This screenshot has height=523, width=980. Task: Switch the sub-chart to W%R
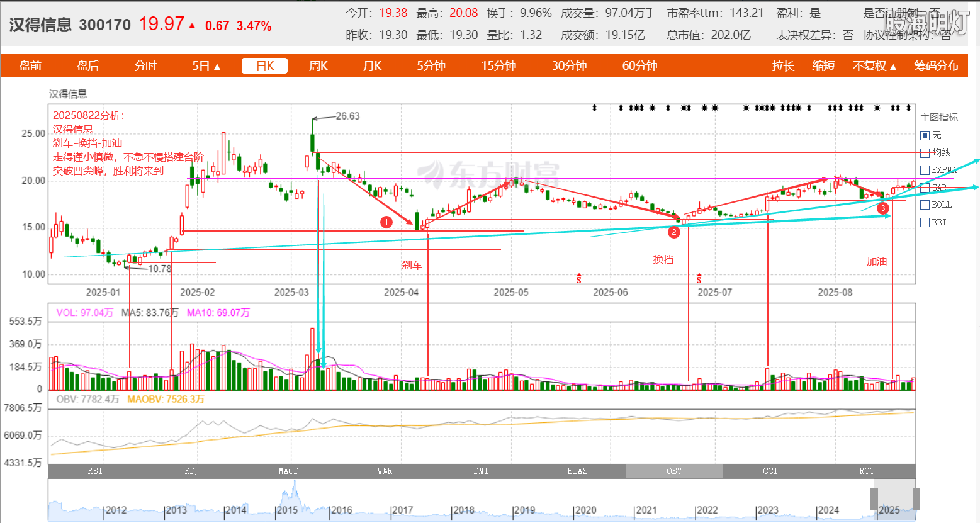tap(385, 471)
